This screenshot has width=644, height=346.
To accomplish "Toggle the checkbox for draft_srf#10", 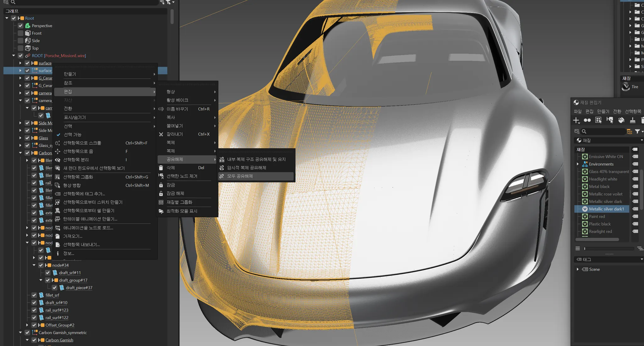I will point(34,303).
